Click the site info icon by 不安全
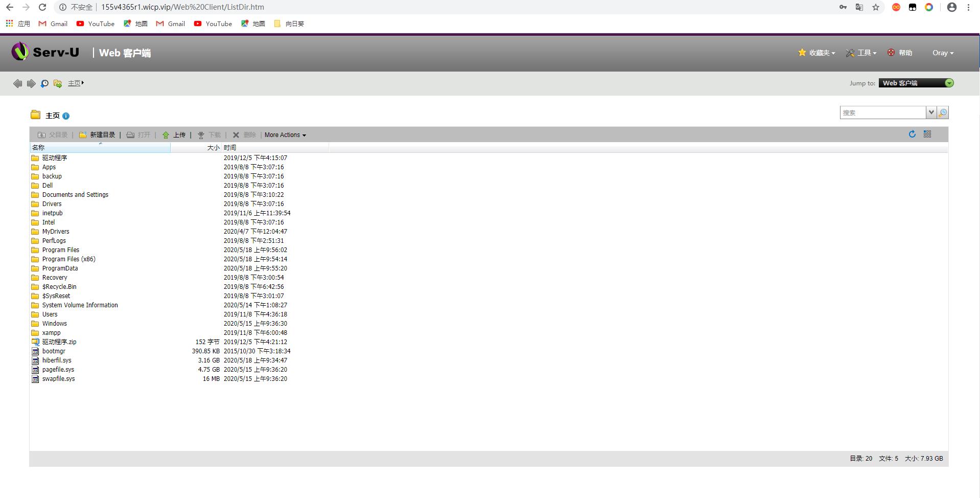This screenshot has height=498, width=980. tap(62, 7)
